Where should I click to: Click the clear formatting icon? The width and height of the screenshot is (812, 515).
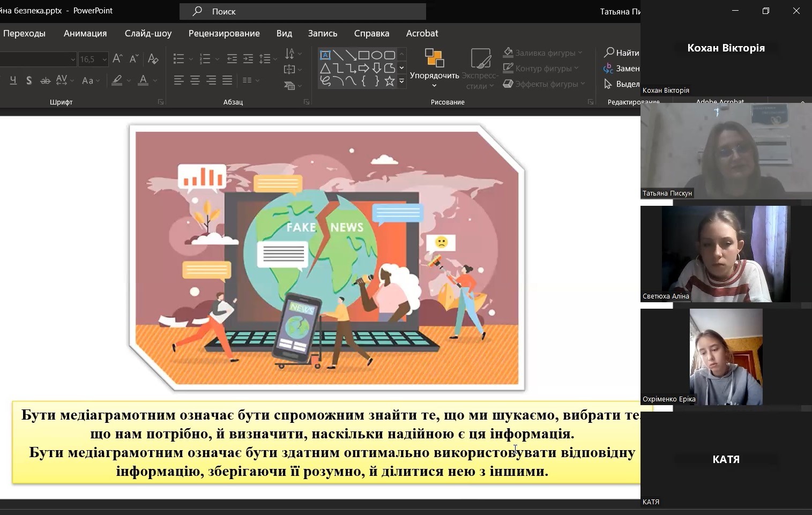click(153, 59)
